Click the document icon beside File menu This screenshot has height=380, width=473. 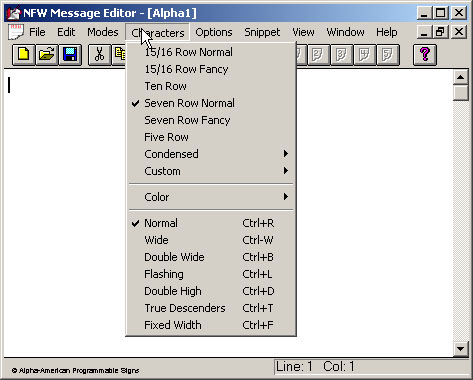(x=16, y=32)
